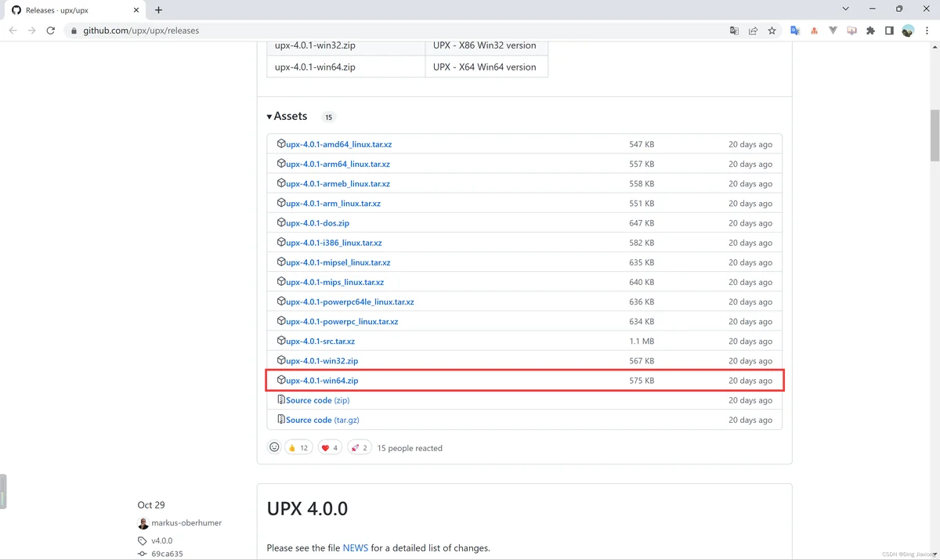The width and height of the screenshot is (940, 560).
Task: Open the Extensions puzzle-piece menu
Action: (870, 31)
